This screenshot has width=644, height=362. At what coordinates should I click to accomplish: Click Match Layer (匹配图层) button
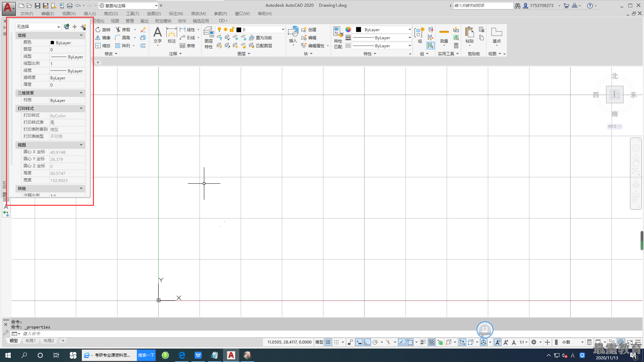[261, 46]
